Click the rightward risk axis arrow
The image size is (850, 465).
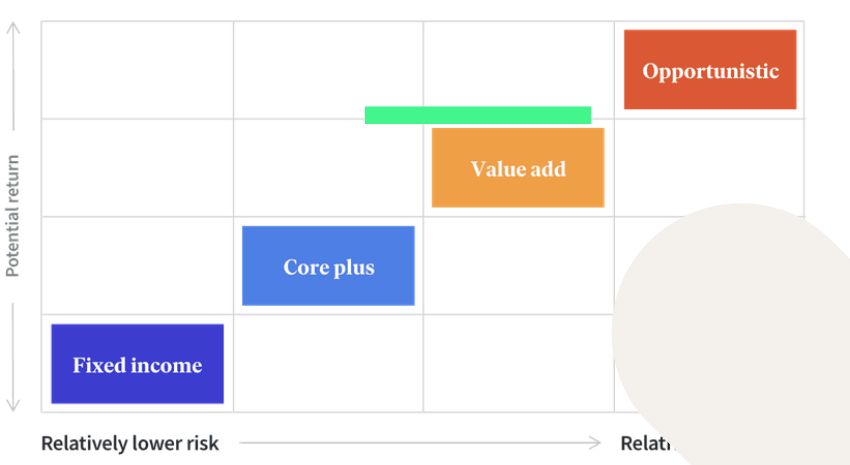(x=420, y=443)
